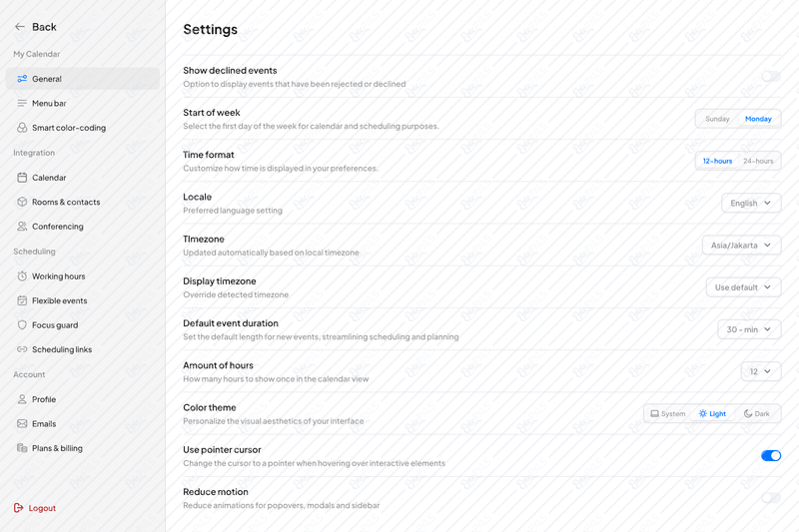This screenshot has height=532, width=799.
Task: Select the Rooms & contacts cube icon
Action: tap(22, 202)
